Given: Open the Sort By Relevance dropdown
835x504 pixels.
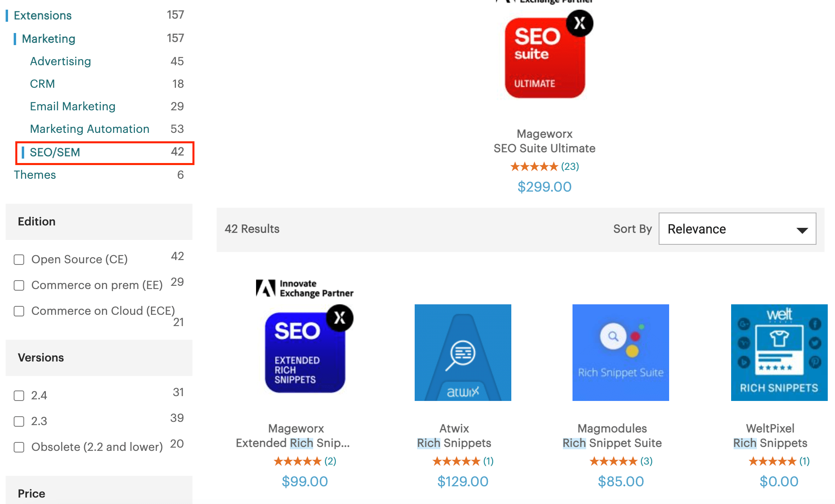Looking at the screenshot, I should tap(738, 229).
